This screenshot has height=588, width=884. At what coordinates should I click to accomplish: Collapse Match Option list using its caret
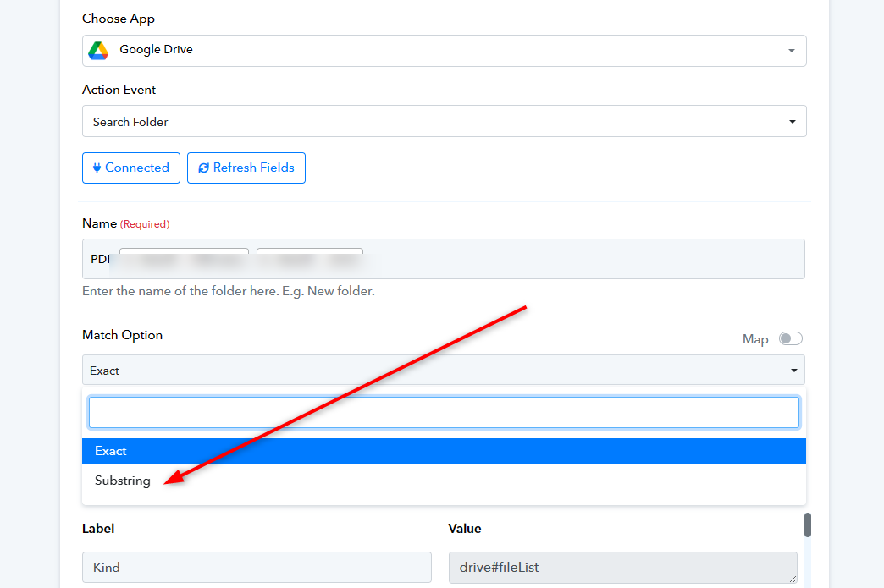tap(794, 371)
